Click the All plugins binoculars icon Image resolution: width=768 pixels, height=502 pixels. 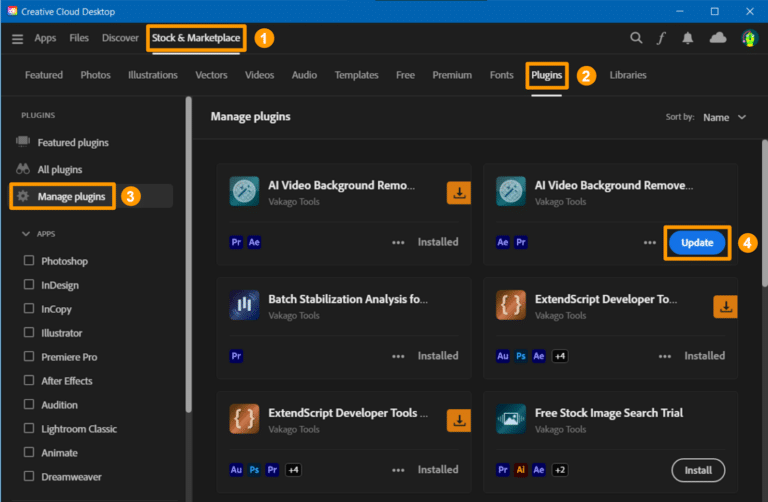(x=23, y=169)
